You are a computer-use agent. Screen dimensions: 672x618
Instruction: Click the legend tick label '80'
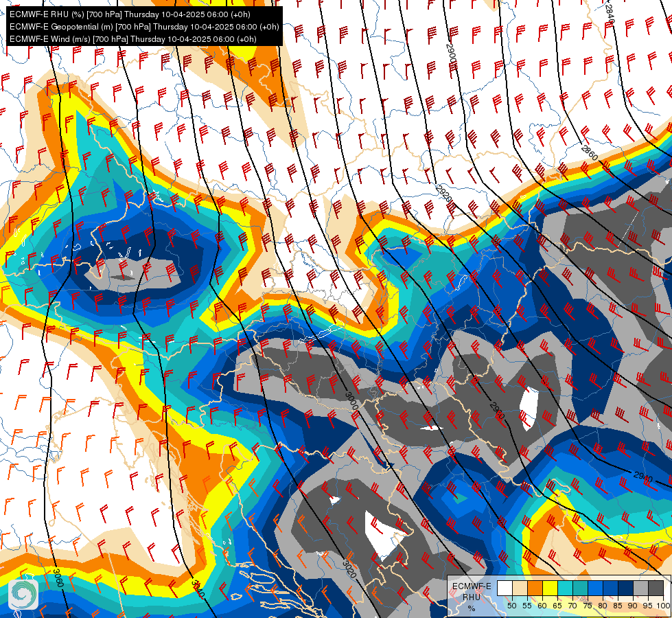click(603, 606)
